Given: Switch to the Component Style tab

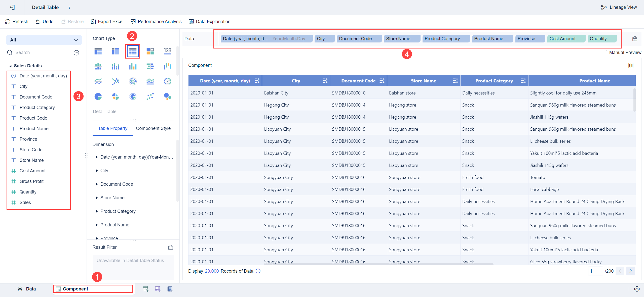Looking at the screenshot, I should [153, 128].
